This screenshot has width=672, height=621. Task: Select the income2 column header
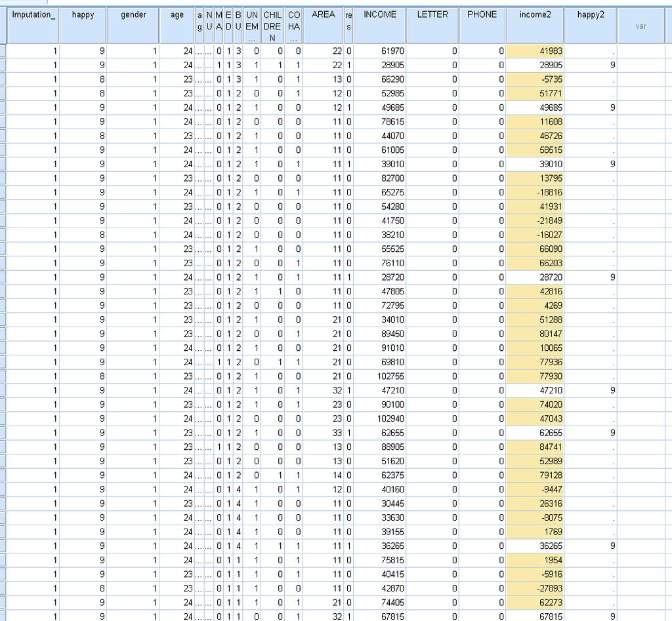[x=535, y=26]
